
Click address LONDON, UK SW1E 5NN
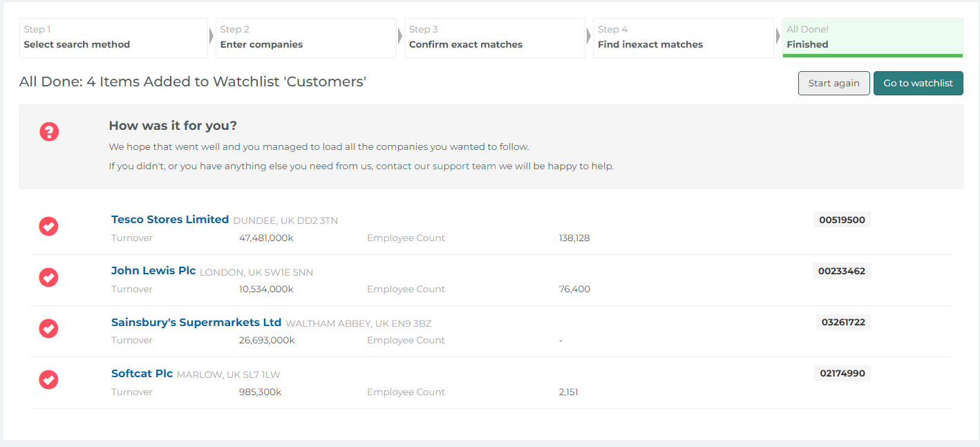pos(256,272)
